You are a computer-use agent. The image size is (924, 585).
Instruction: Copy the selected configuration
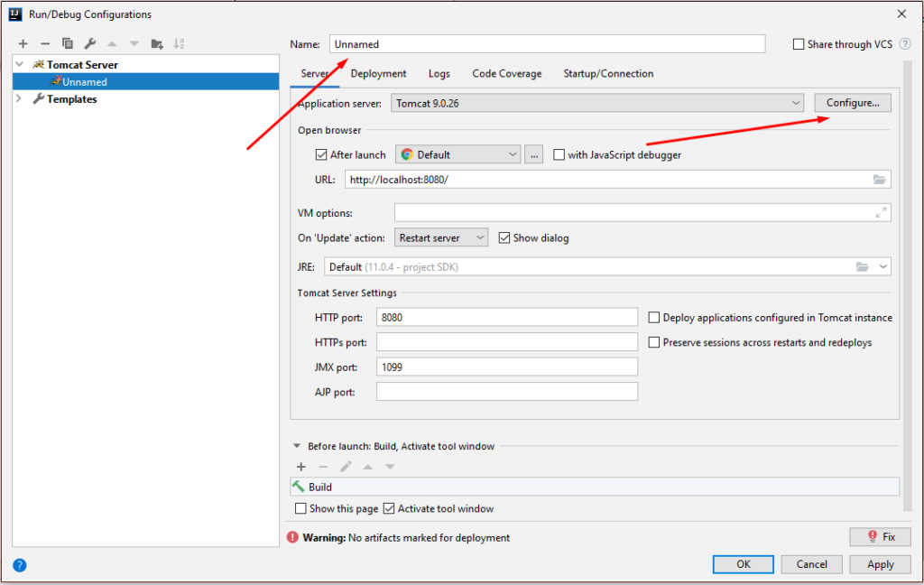pyautogui.click(x=68, y=43)
